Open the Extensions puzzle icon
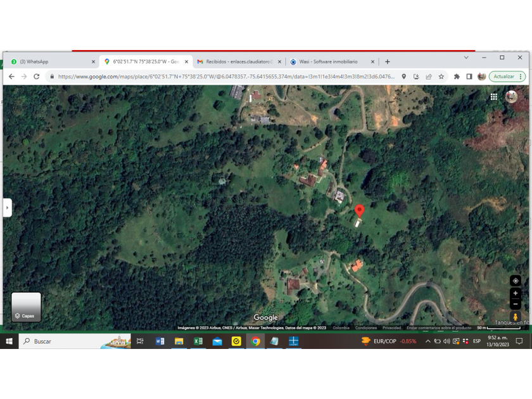Screen dimensions: 532x399 tap(457, 77)
